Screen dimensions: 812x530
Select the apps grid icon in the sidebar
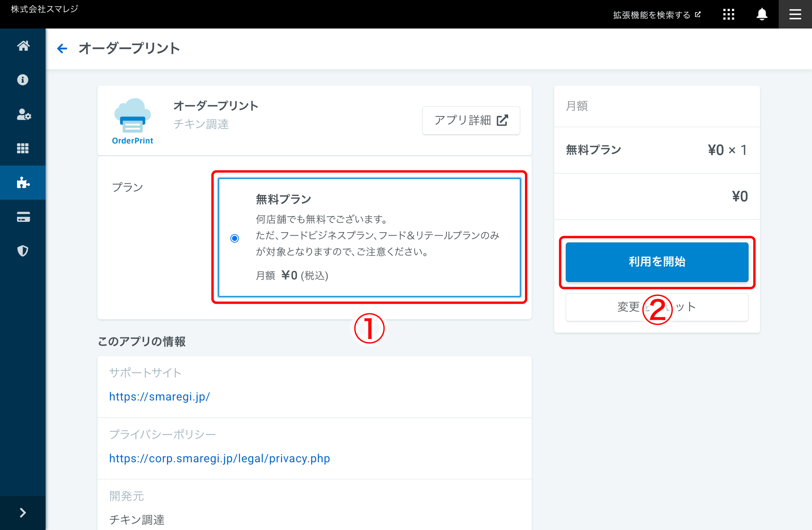(23, 149)
